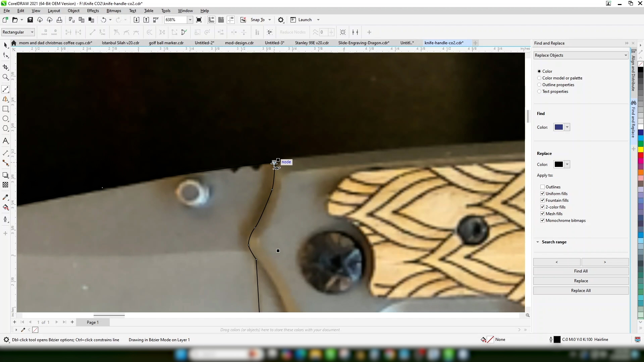This screenshot has height=362, width=644.
Task: Select the Pick tool in toolbox
Action: (5, 45)
